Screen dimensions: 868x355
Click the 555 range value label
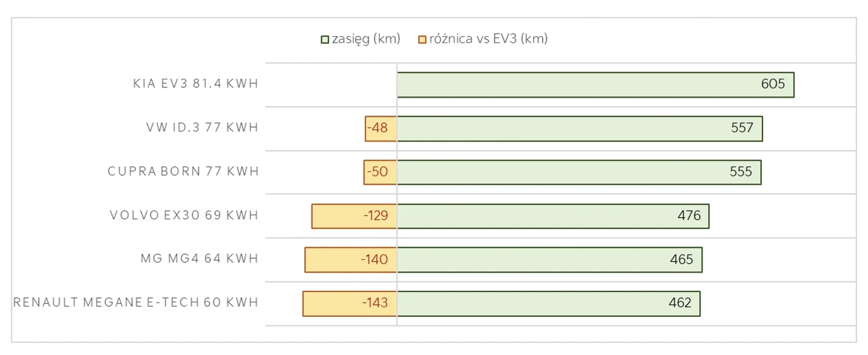coord(741,171)
